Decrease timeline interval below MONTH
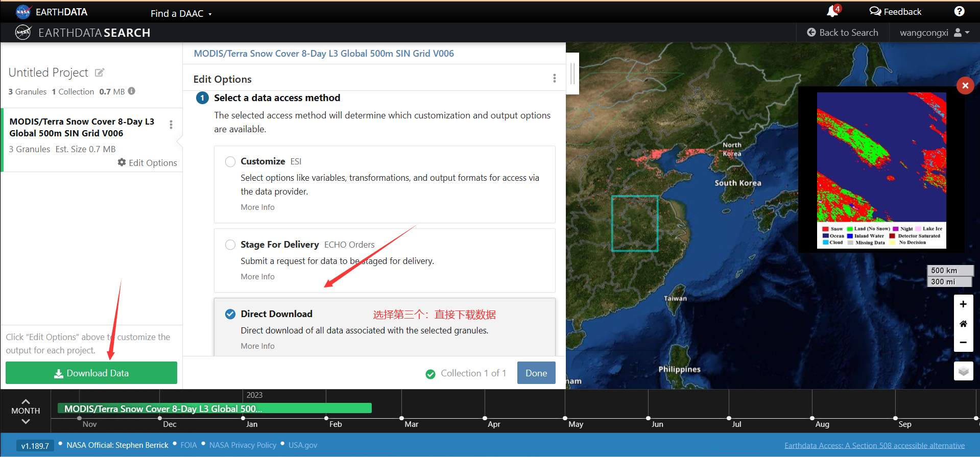Viewport: 980px width, 457px height. (26, 421)
